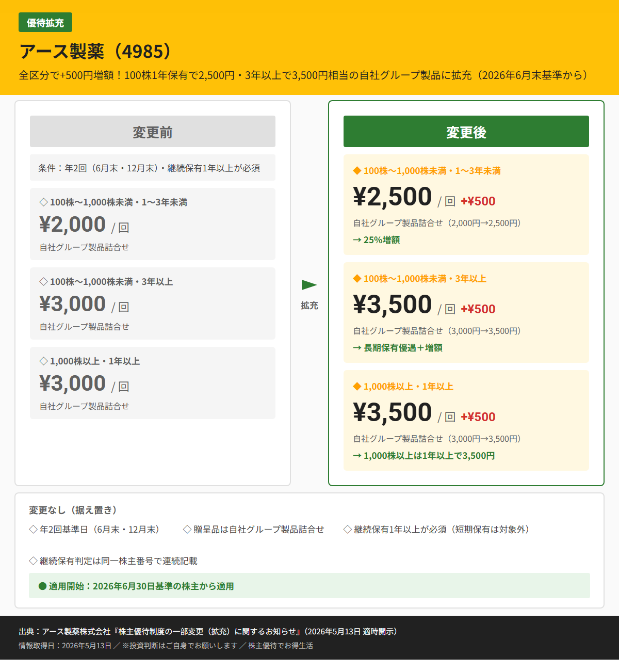Click the green dot beside 適用開始
Image resolution: width=619 pixels, height=672 pixels.
coord(43,586)
